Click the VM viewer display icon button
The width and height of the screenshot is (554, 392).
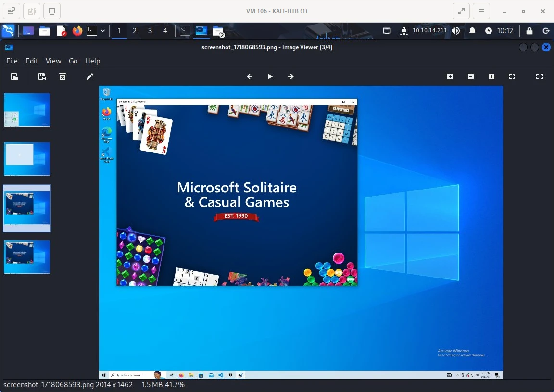(52, 11)
